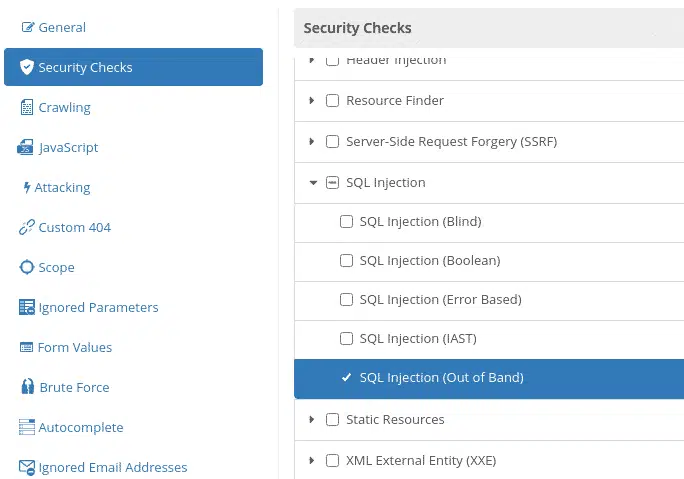Screen dimensions: 684x479
Task: Click the Crawling document icon
Action: point(27,107)
